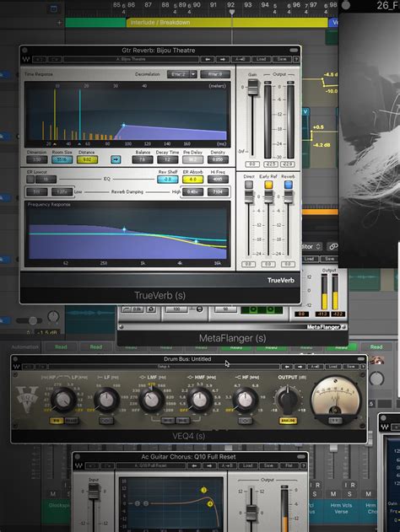Go to next preset in TrueVerb window
Viewport: 400px width, 532px height.
(223, 59)
